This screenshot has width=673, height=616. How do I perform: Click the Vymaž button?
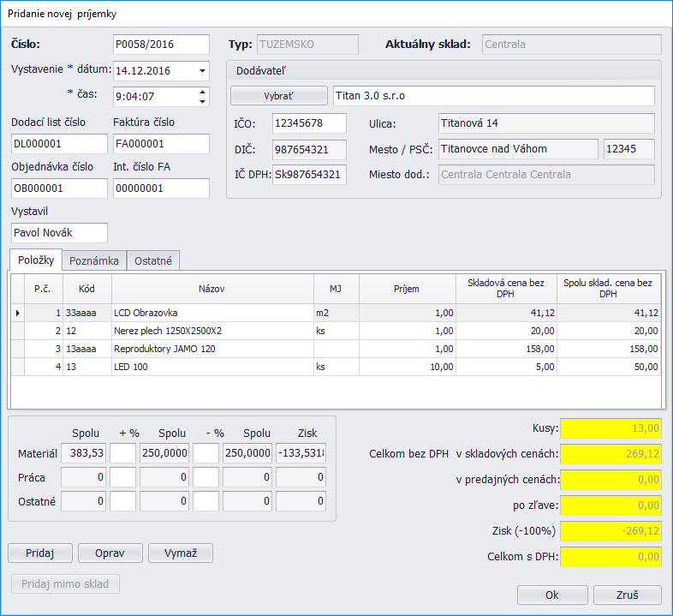180,553
